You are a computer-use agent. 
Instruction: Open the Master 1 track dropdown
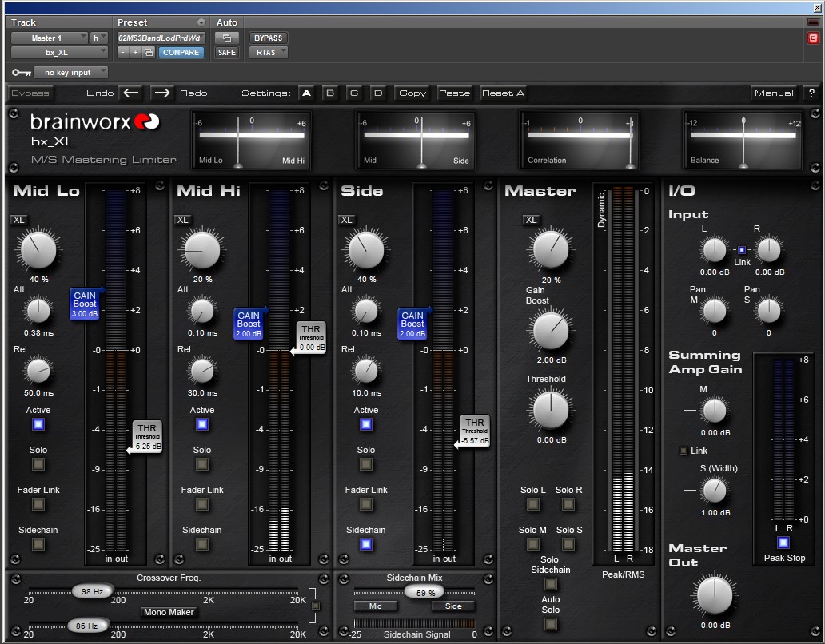click(x=49, y=38)
